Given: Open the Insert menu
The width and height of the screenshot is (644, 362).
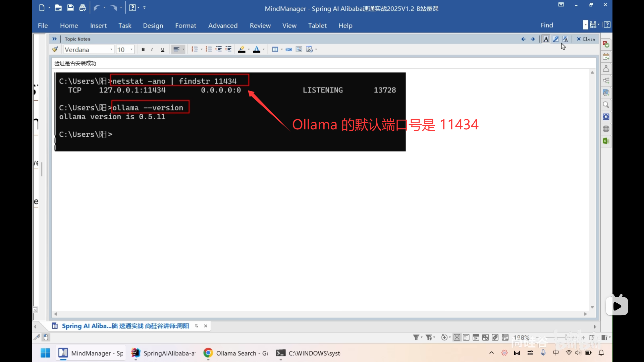Looking at the screenshot, I should (x=98, y=25).
